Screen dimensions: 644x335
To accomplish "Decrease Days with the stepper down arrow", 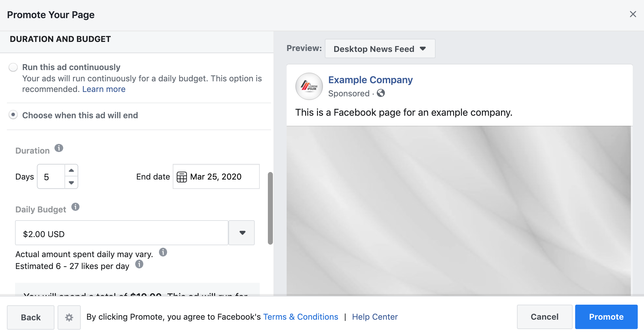I will coord(71,183).
